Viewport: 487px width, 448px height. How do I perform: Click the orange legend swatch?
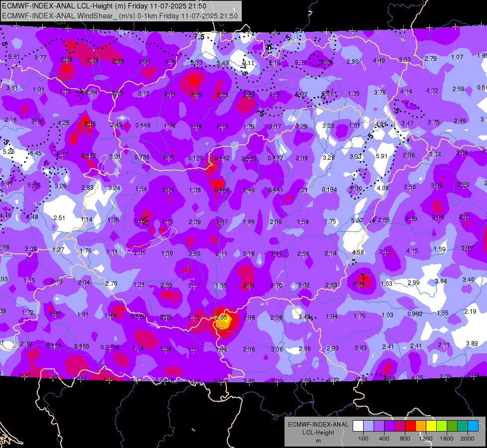pos(421,426)
